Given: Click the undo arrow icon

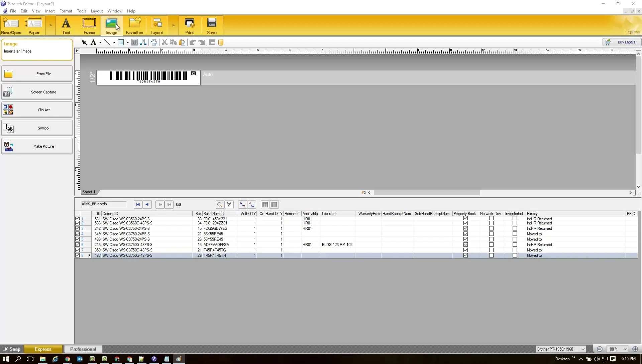Looking at the screenshot, I should click(x=193, y=42).
